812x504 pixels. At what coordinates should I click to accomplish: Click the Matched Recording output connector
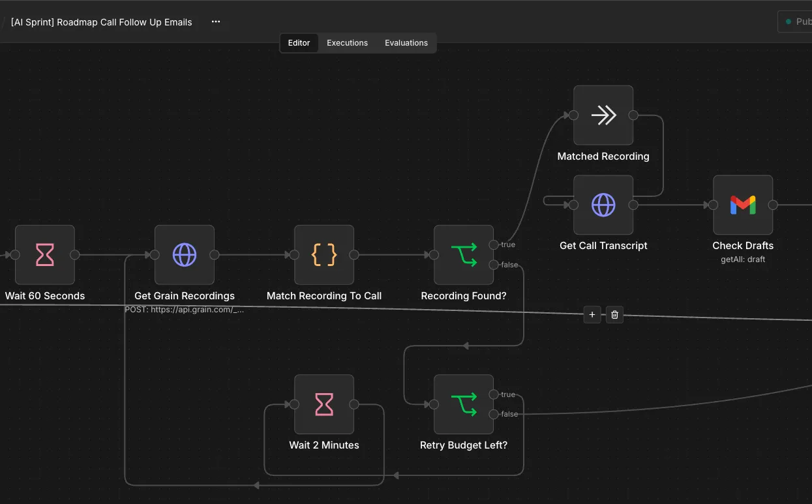[633, 115]
